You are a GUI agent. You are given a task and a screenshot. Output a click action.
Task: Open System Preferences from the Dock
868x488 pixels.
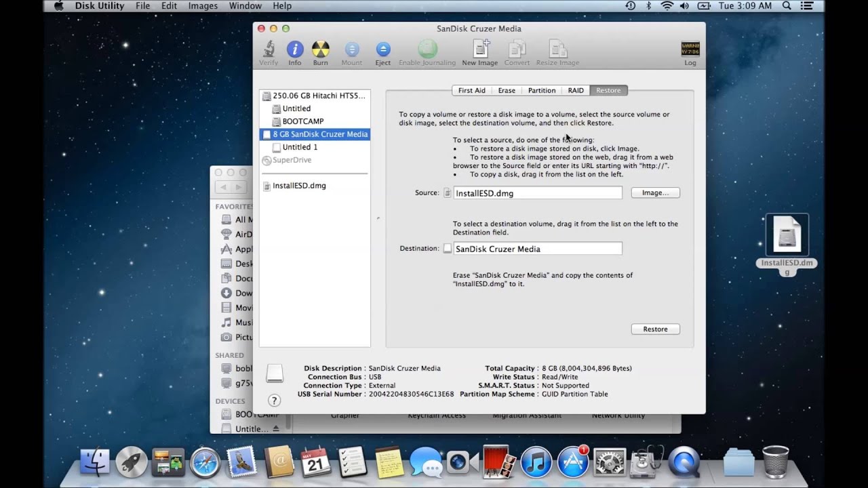click(x=610, y=462)
